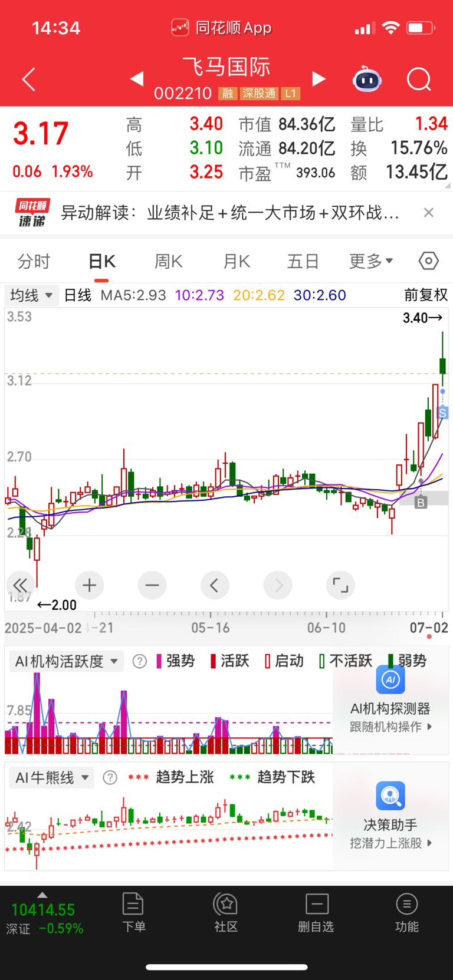The width and height of the screenshot is (453, 980).
Task: Tap the 强势 legend magenta swatch
Action: click(159, 661)
